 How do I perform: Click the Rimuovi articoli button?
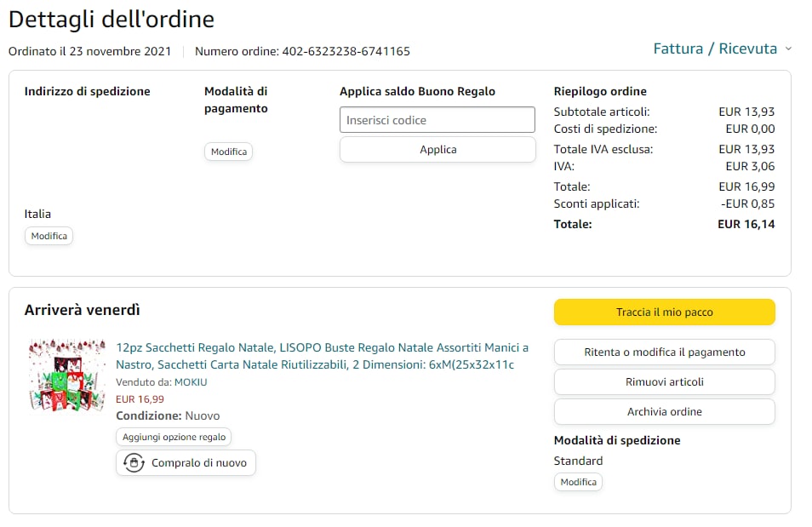(x=664, y=382)
